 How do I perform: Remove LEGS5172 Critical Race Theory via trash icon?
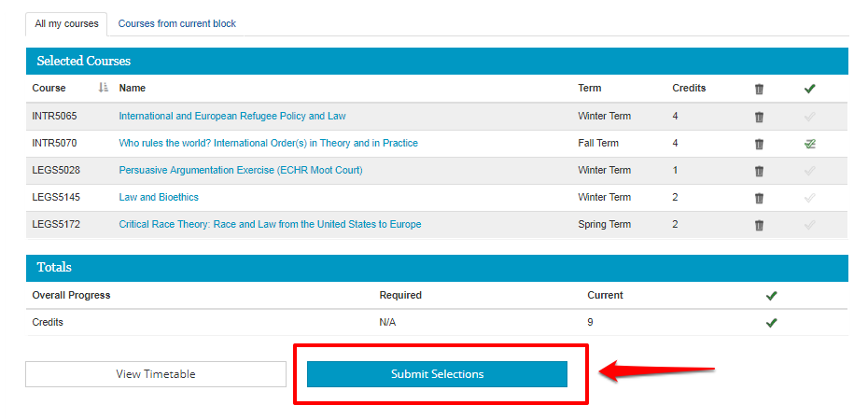pos(759,225)
